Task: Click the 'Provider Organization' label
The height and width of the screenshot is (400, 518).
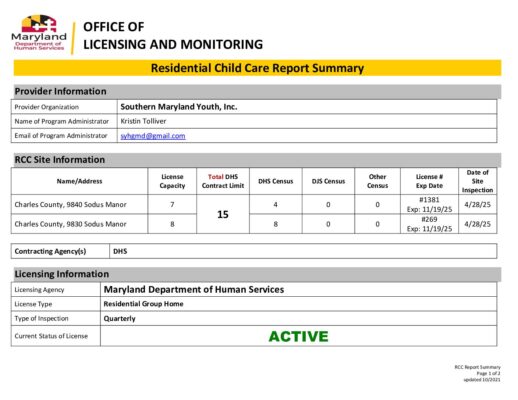Action: pyautogui.click(x=47, y=107)
